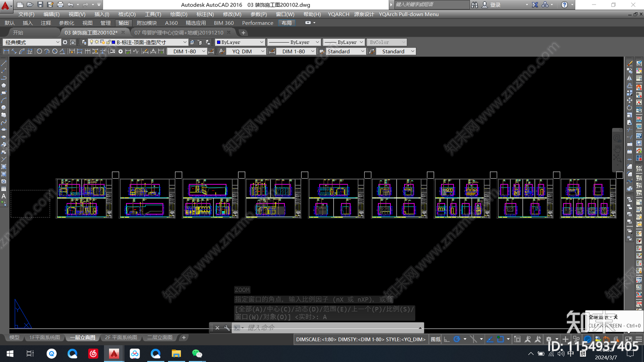Select the Linear dimension tool icon
This screenshot has height=362, width=644.
pos(6,51)
